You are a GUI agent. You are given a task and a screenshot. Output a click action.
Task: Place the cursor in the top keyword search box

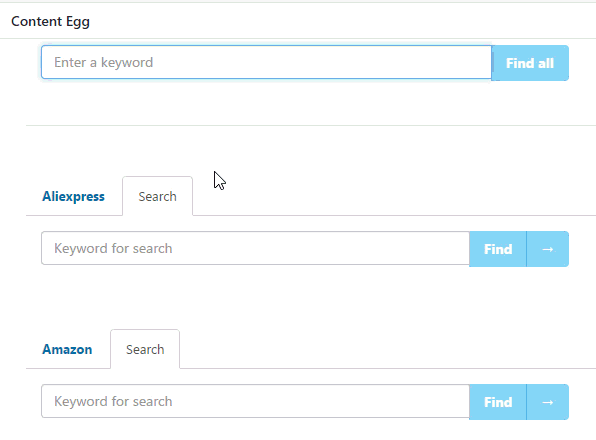(x=266, y=62)
